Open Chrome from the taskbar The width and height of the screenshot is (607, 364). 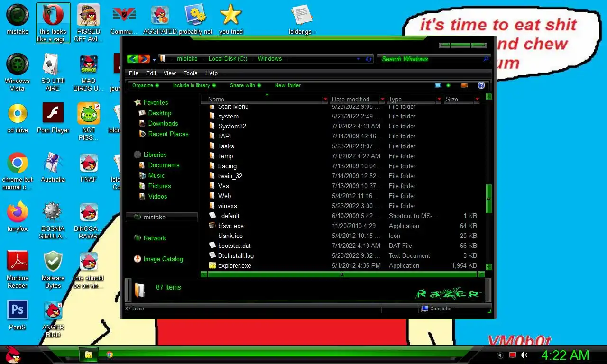point(110,354)
